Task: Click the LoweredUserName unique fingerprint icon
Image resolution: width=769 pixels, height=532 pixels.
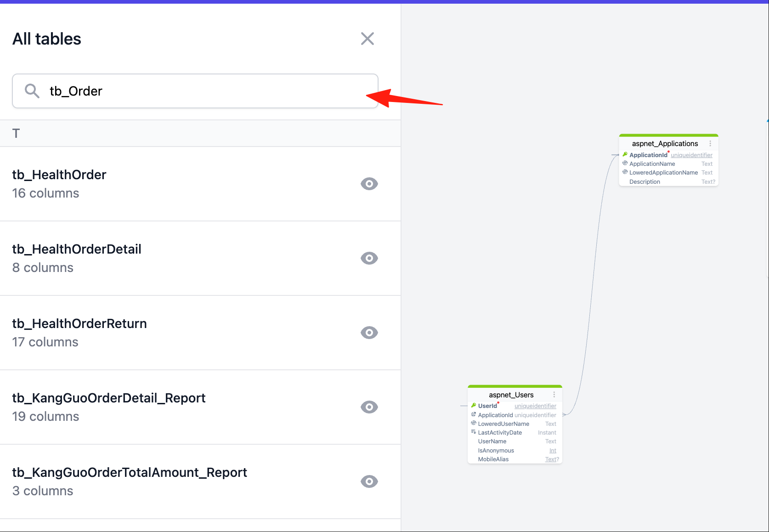Action: pos(474,423)
